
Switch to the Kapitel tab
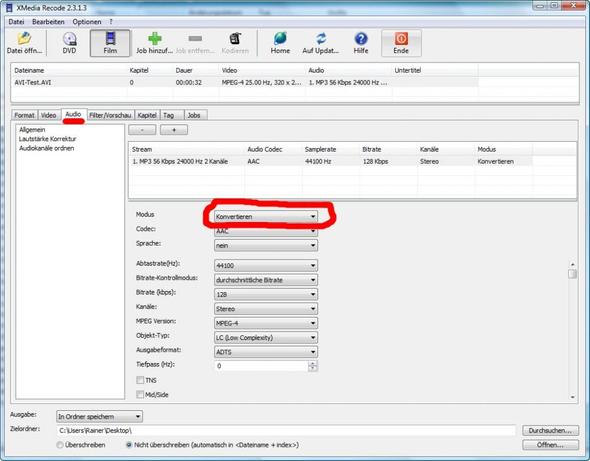147,115
